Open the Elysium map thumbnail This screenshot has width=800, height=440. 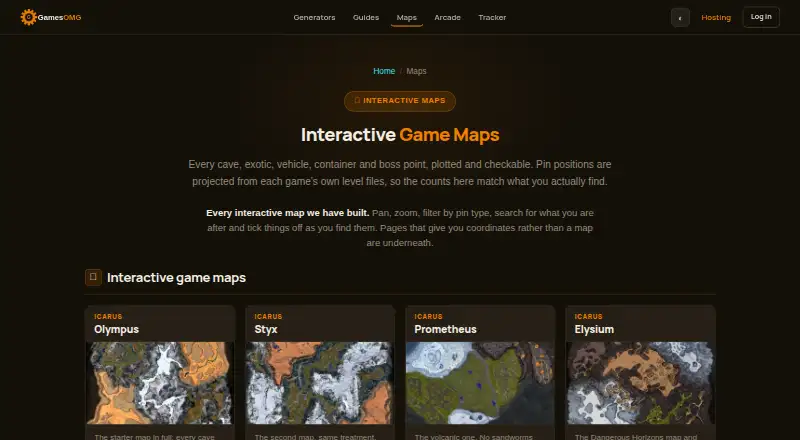pyautogui.click(x=640, y=383)
